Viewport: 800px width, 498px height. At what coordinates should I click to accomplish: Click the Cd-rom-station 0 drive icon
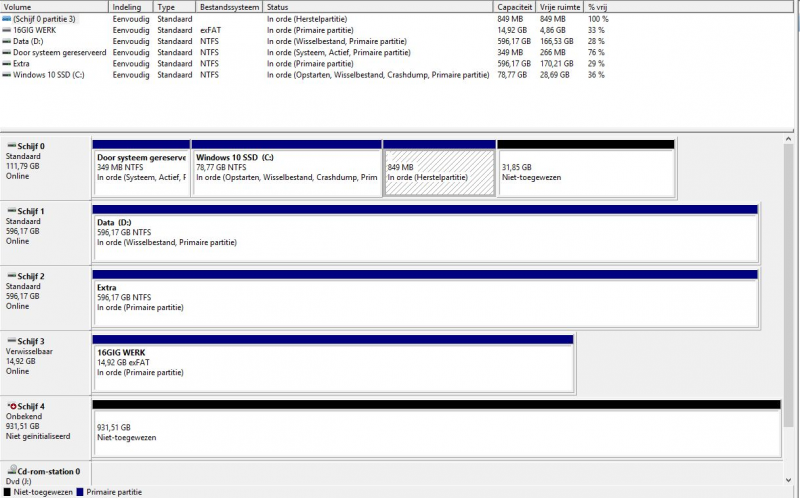(x=11, y=471)
